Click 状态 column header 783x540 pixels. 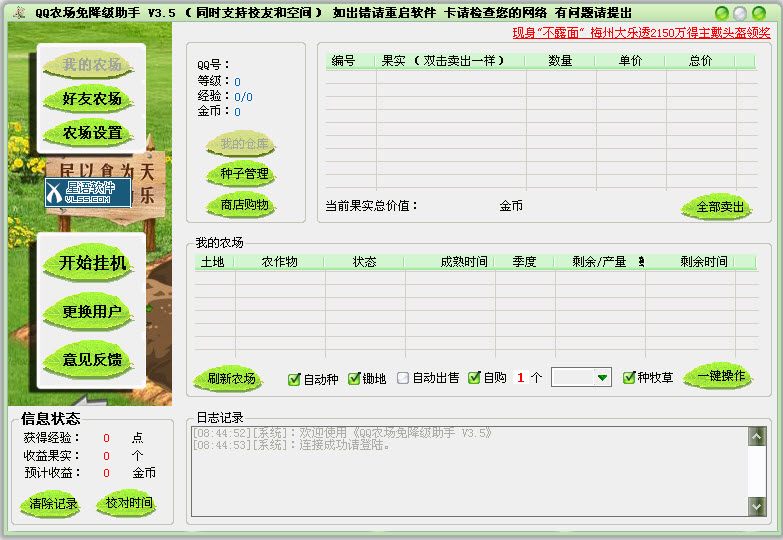click(x=364, y=262)
